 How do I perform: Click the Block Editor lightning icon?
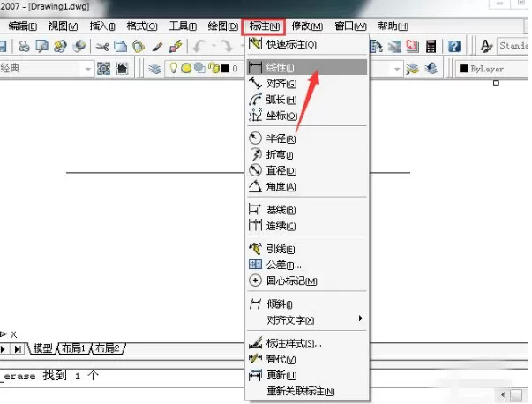(176, 46)
